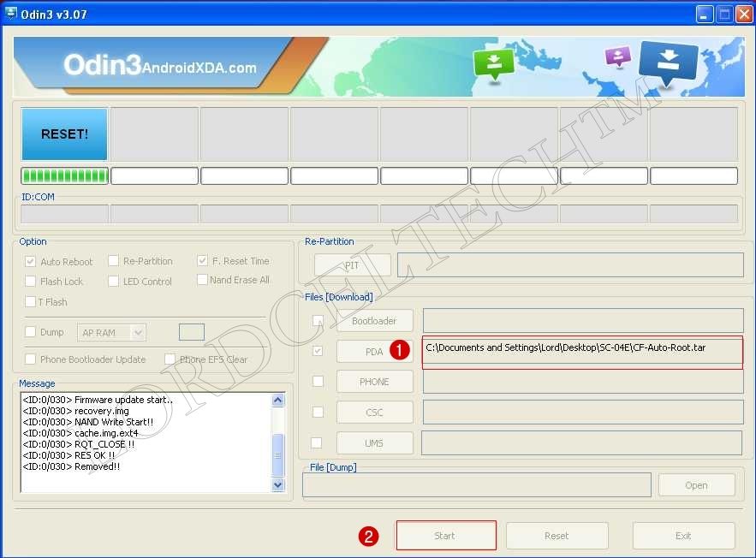The image size is (756, 558).
Task: Click the Open button for File Dump
Action: (697, 484)
